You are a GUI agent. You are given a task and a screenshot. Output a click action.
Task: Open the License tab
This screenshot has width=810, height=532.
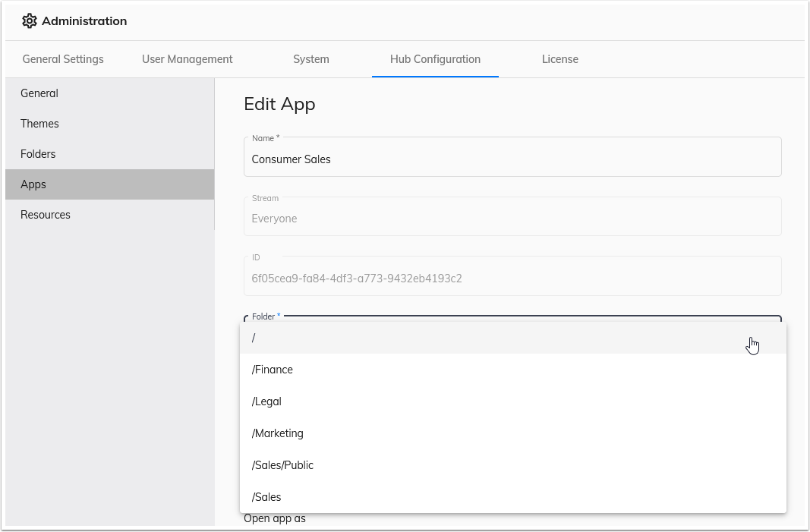560,58
